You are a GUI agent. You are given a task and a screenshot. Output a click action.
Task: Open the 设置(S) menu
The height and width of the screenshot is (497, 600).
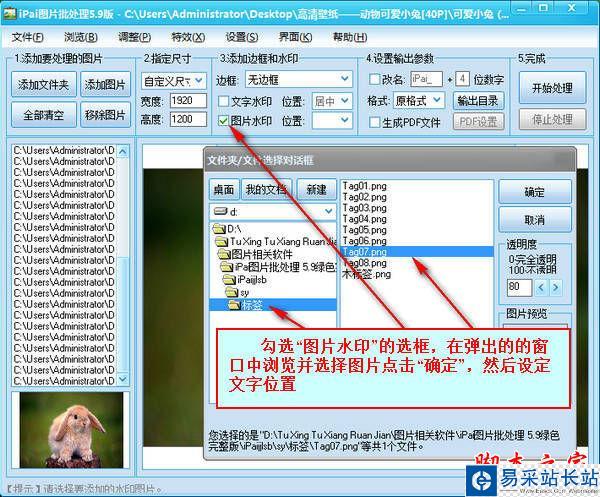click(241, 37)
